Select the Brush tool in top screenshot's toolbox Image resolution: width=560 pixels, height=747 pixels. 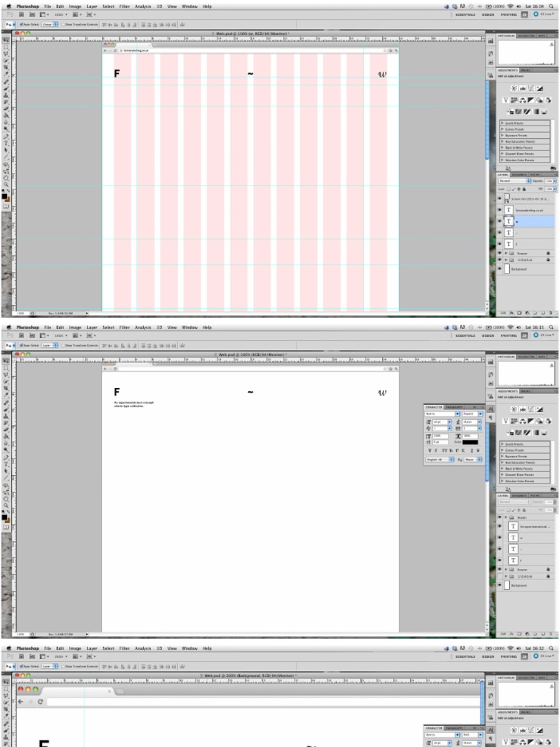point(6,88)
